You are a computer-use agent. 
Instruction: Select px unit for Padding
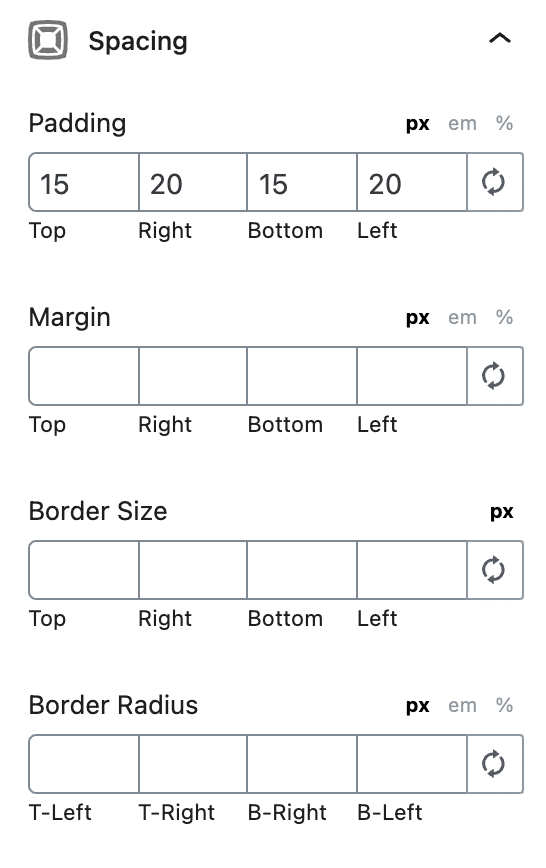tap(418, 124)
